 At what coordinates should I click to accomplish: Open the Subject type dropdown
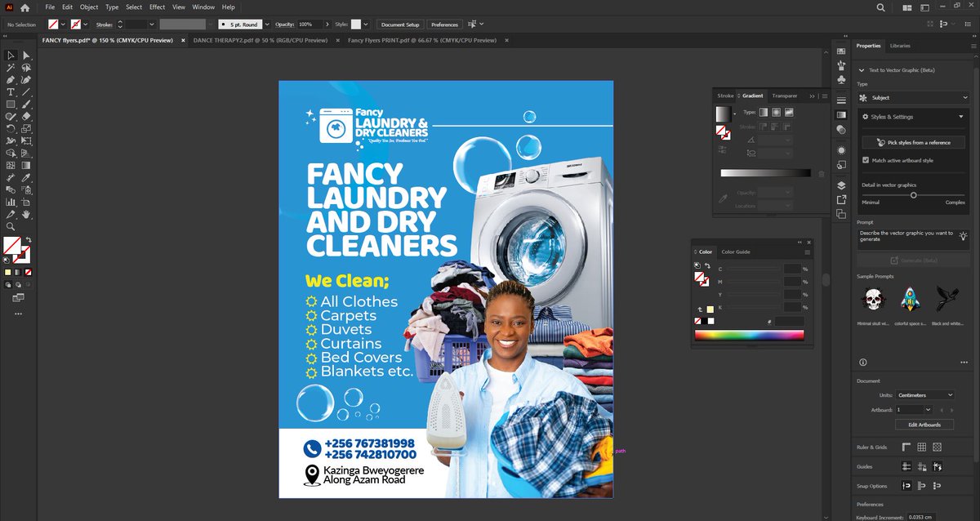912,98
